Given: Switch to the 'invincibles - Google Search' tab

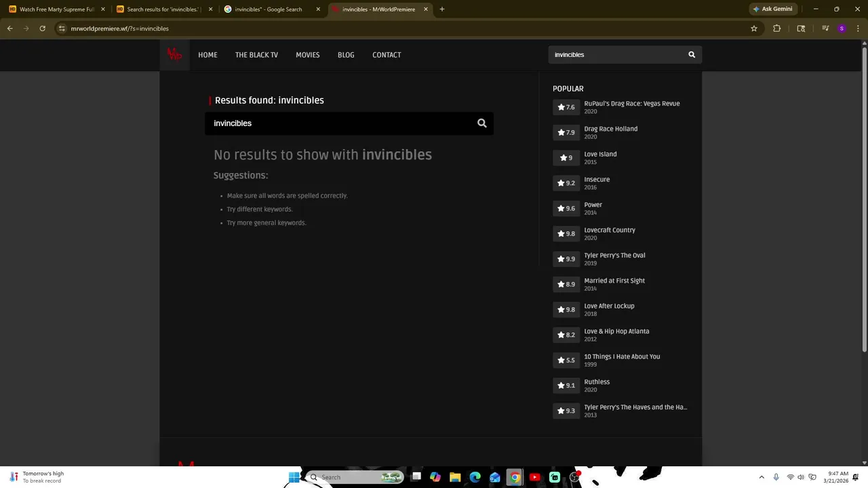Looking at the screenshot, I should (273, 9).
